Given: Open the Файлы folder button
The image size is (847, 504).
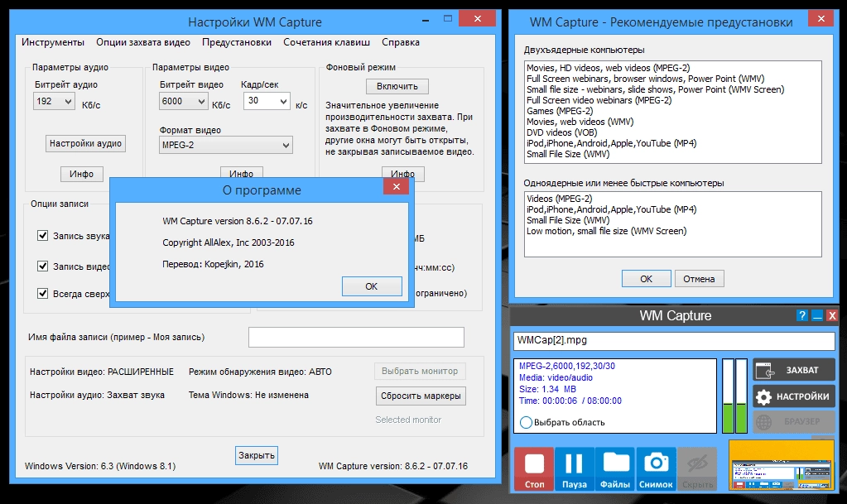Looking at the screenshot, I should (x=615, y=469).
